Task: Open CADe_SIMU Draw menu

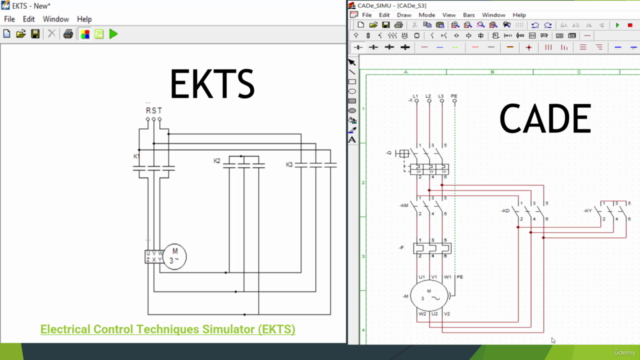Action: 404,15
